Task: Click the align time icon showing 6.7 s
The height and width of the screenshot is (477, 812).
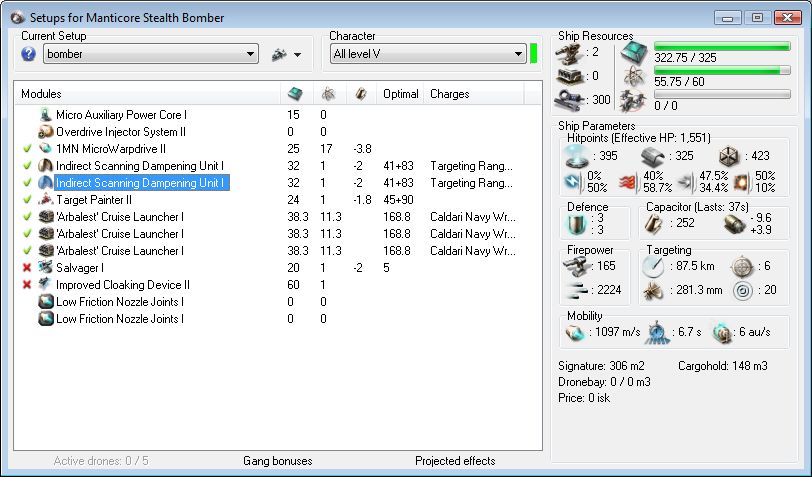Action: coord(657,333)
